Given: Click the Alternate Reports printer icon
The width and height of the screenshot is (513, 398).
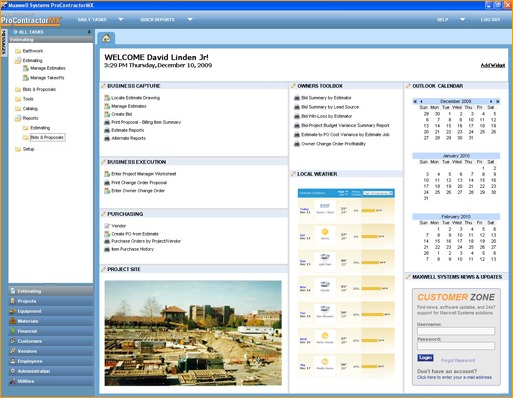Looking at the screenshot, I should pos(107,138).
